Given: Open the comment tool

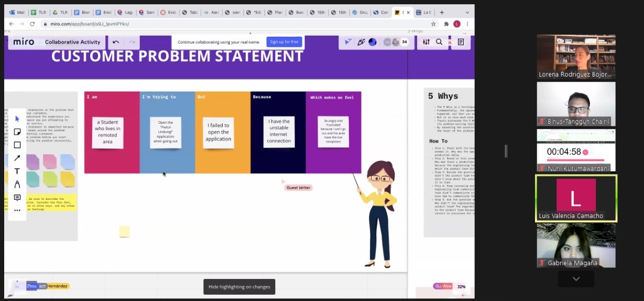Looking at the screenshot, I should pos(17,198).
